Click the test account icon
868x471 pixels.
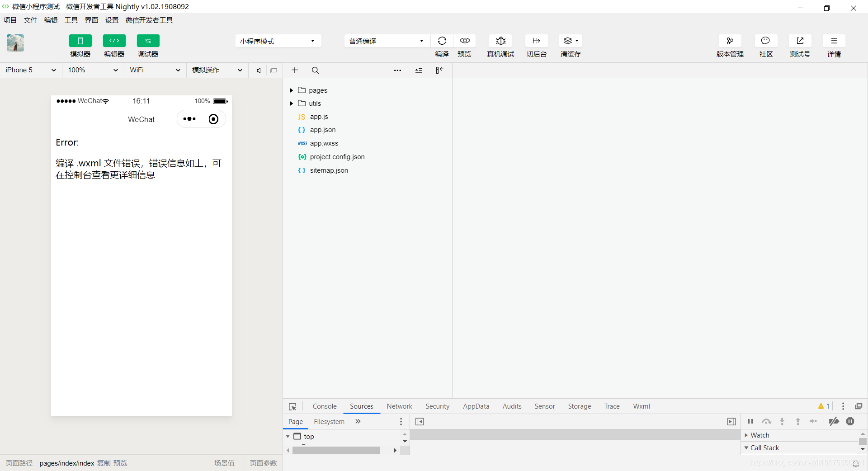click(x=800, y=41)
